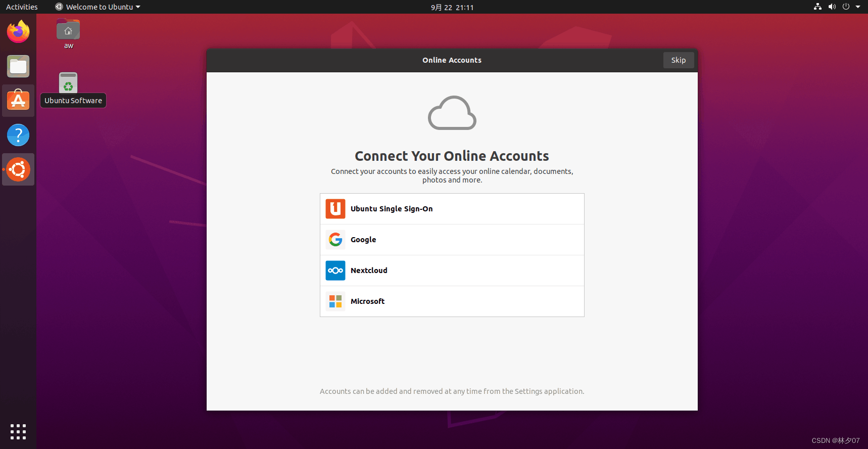Open the network status icon
The width and height of the screenshot is (868, 449).
point(817,7)
